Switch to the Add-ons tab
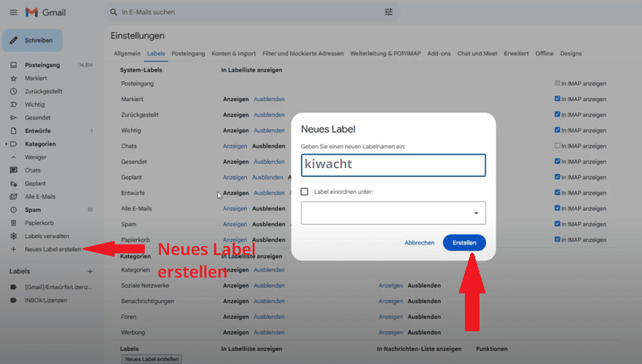This screenshot has height=364, width=642. (439, 54)
